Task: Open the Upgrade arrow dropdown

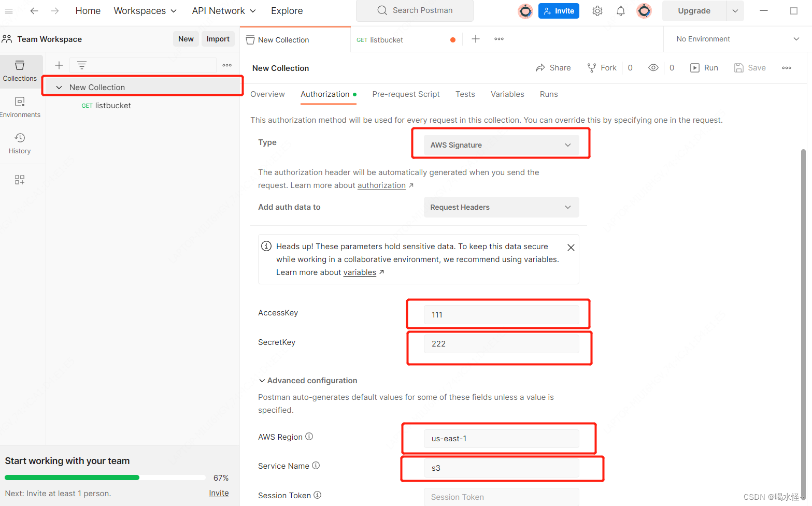Action: pyautogui.click(x=735, y=11)
